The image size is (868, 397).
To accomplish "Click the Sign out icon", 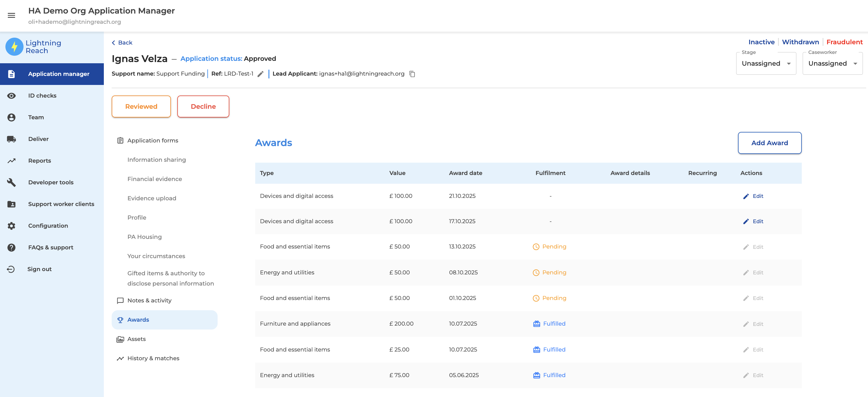I will coord(11,269).
